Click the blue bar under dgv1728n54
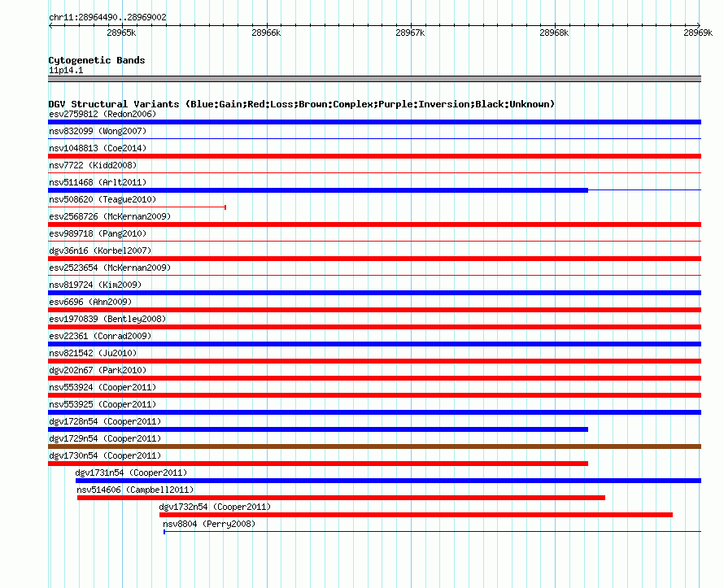This screenshot has width=724, height=588. click(x=318, y=429)
